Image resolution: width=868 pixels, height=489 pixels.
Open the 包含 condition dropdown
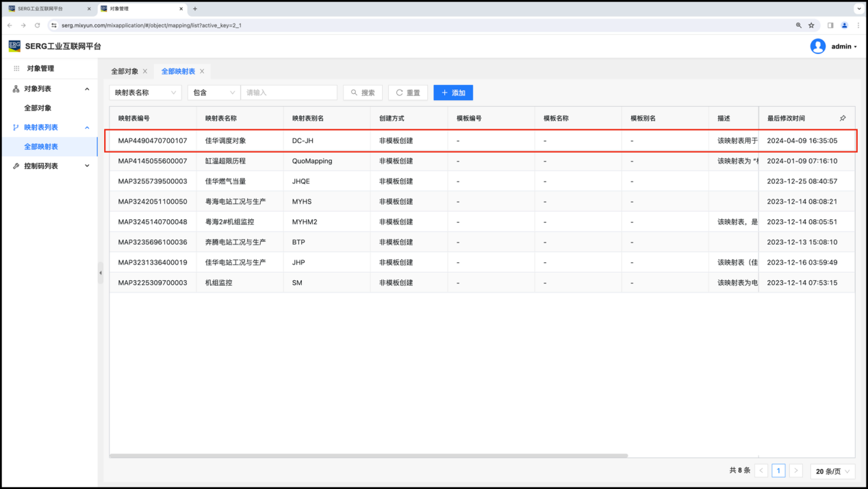pos(214,92)
